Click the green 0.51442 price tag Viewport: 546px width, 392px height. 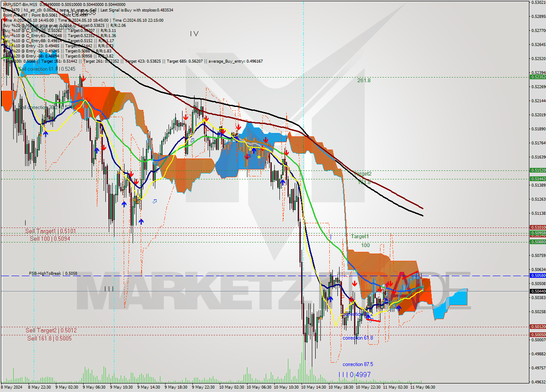[537, 179]
